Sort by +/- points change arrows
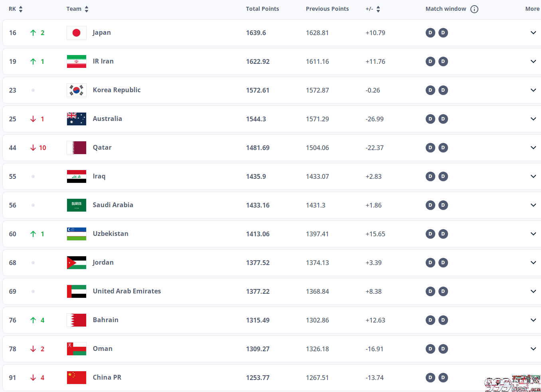541x392 pixels. point(378,9)
